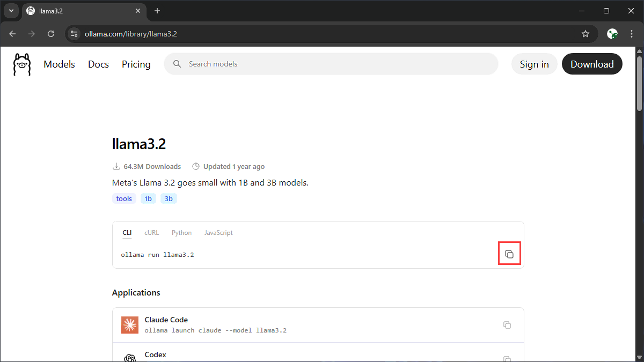Viewport: 644px width, 362px height.
Task: Go back to the previous page
Action: 12,34
